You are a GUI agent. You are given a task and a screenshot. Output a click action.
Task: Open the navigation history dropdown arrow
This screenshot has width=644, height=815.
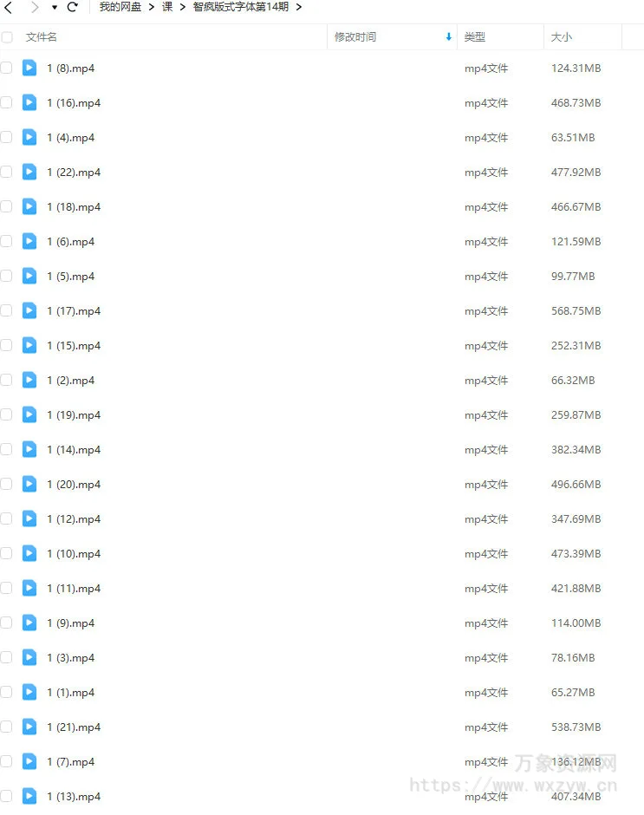coord(55,7)
